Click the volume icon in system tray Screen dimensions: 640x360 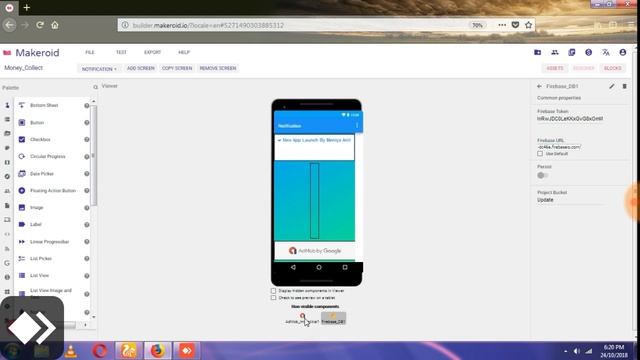(x=576, y=351)
